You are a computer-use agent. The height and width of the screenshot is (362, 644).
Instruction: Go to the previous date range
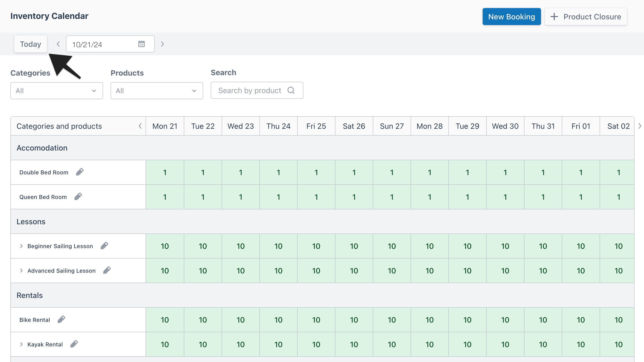(58, 44)
